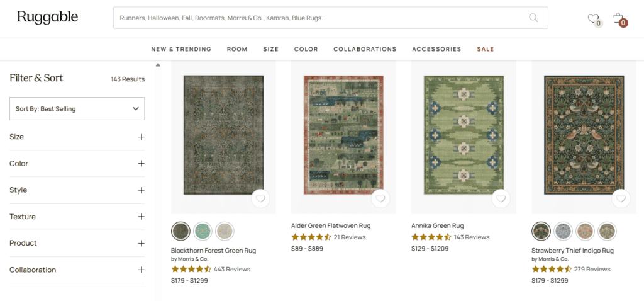This screenshot has width=644, height=301.
Task: Select Blackthorn forest green color swatch
Action: [x=180, y=231]
